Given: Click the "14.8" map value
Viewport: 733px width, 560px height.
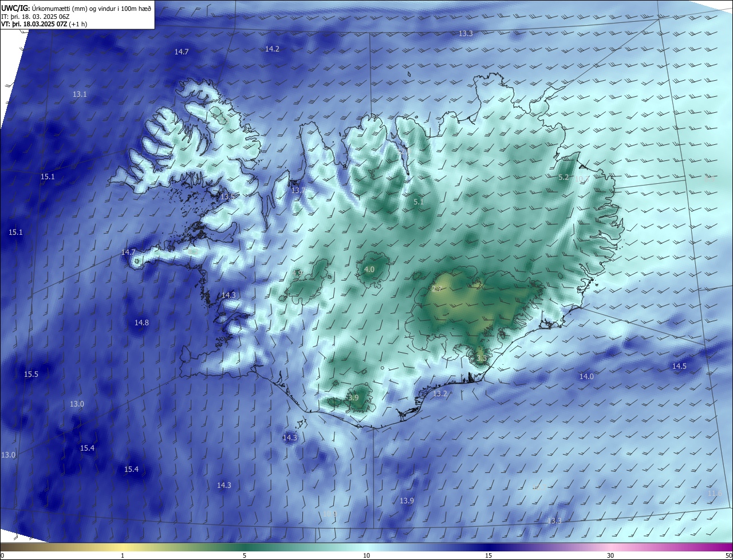Looking at the screenshot, I should (x=141, y=323).
